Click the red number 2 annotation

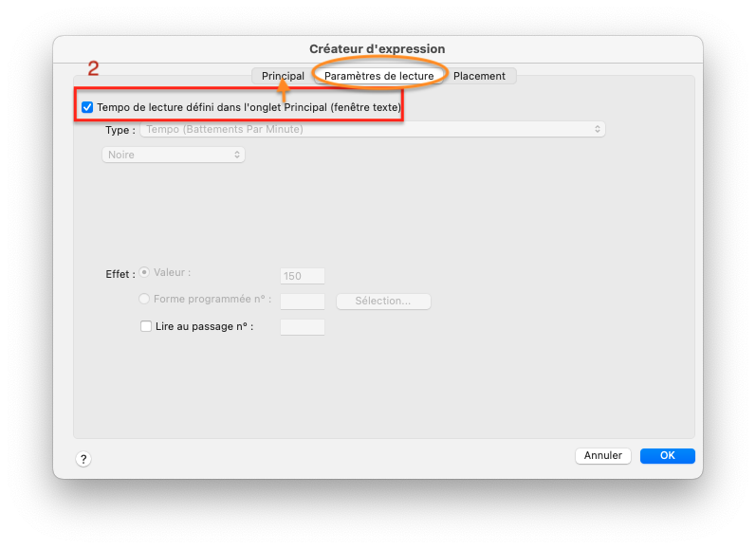pos(93,68)
